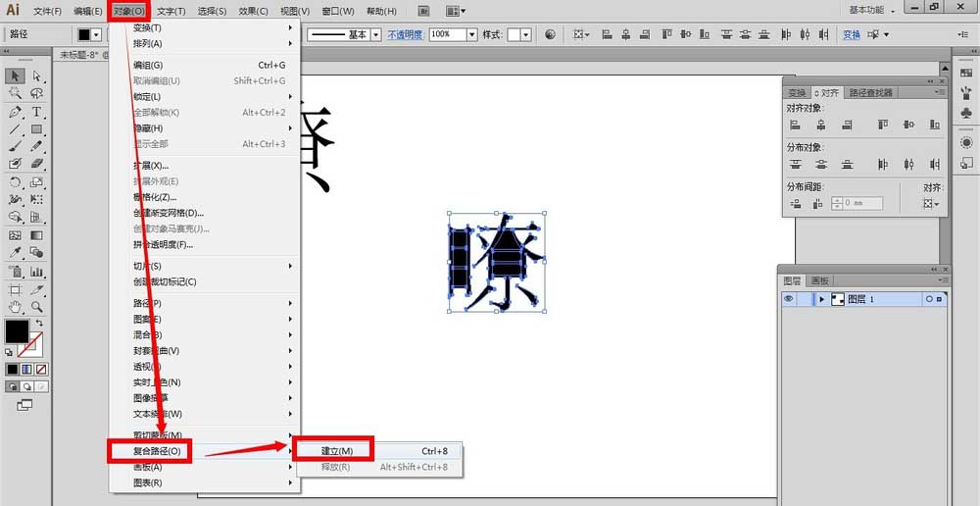Toggle visibility eye of 图层 1

tap(789, 299)
